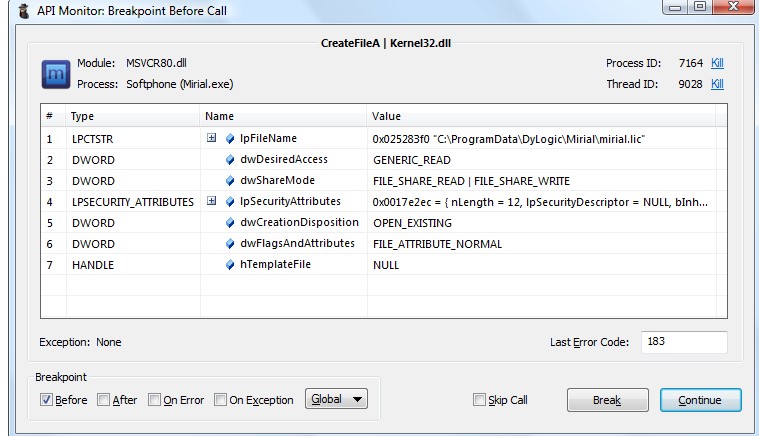
Task: Check the Skip Call checkbox
Action: pyautogui.click(x=479, y=400)
